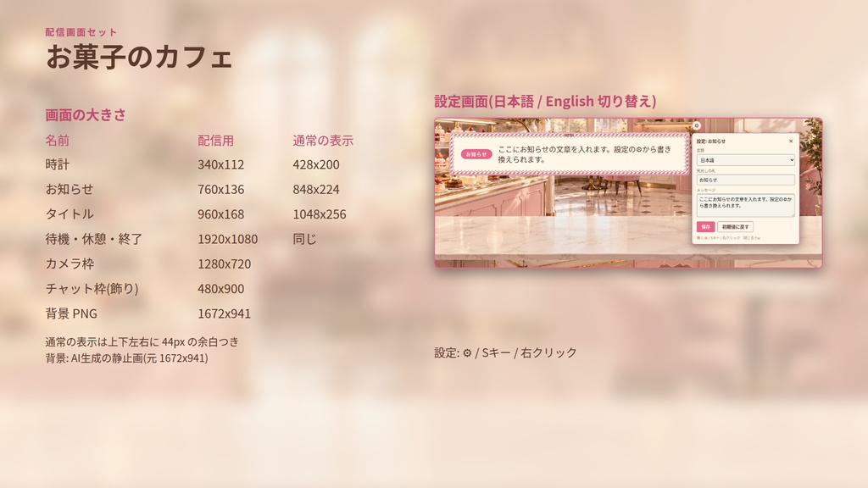Open the 日本語 language dropdown
The height and width of the screenshot is (488, 868).
[x=745, y=160]
